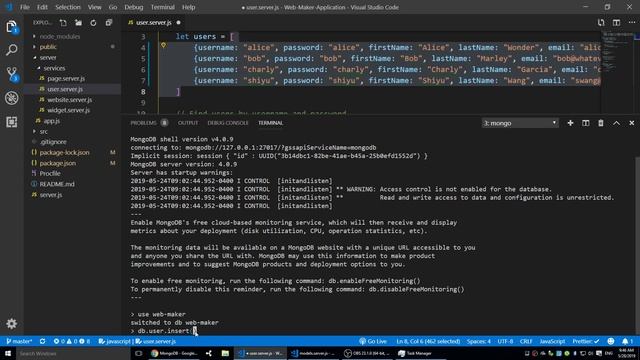The width and height of the screenshot is (640, 360).
Task: Open website.server.js in the Explorer
Action: tap(69, 100)
